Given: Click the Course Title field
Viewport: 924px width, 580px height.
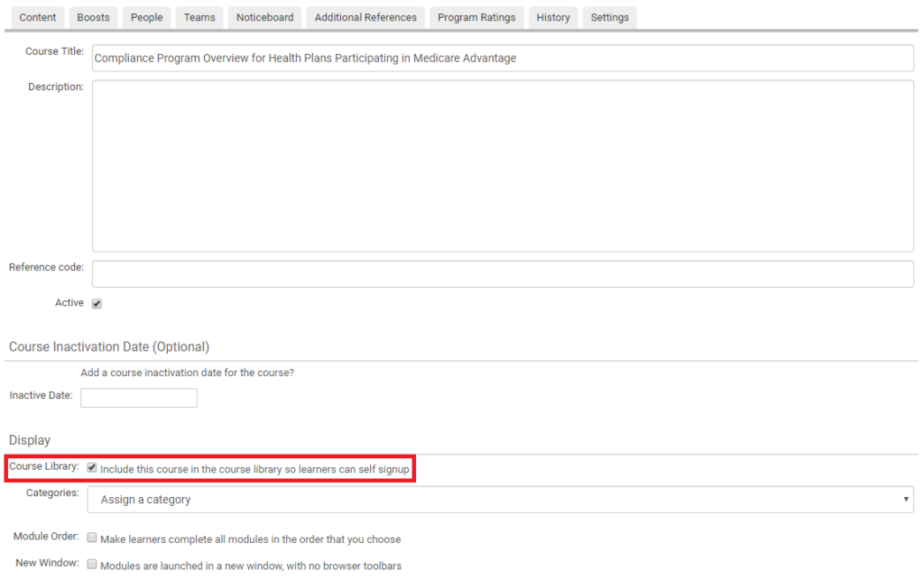Looking at the screenshot, I should point(501,58).
